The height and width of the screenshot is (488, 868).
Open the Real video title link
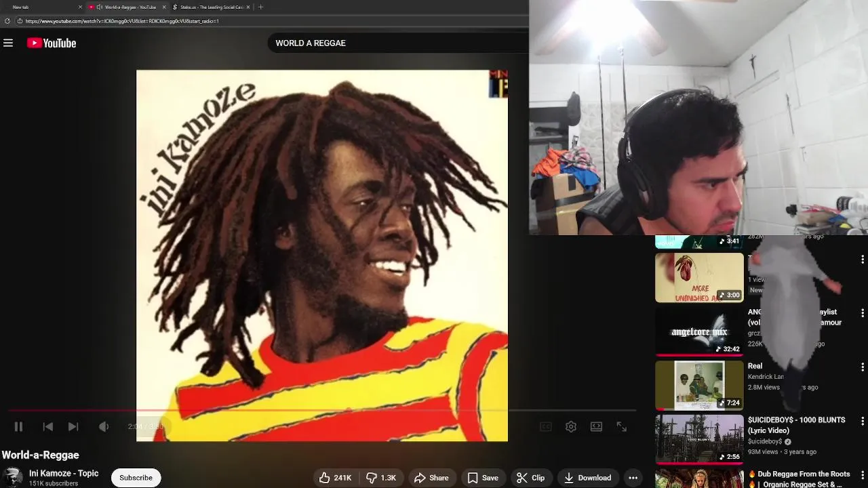pyautogui.click(x=755, y=366)
